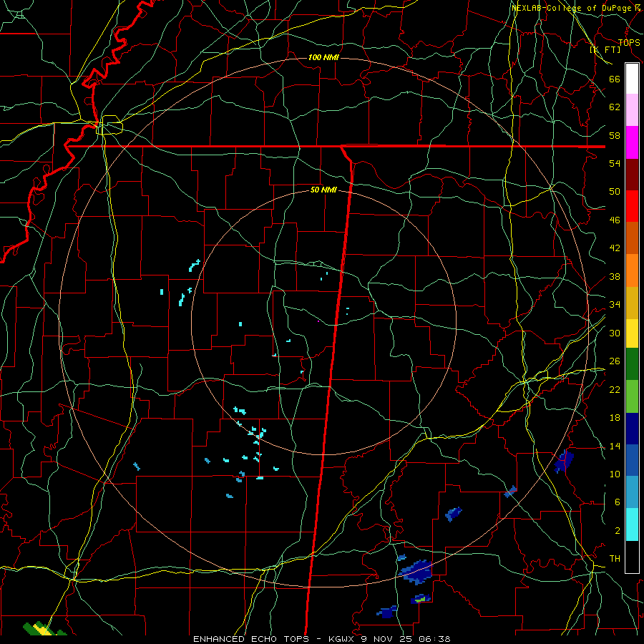Click the '10' legend value

tap(615, 474)
